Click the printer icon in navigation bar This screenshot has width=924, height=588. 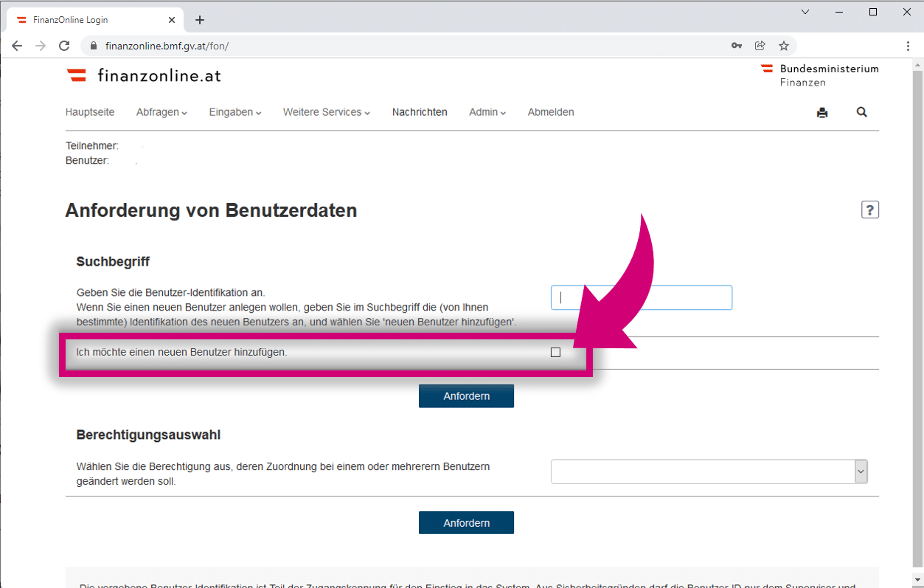pyautogui.click(x=822, y=113)
